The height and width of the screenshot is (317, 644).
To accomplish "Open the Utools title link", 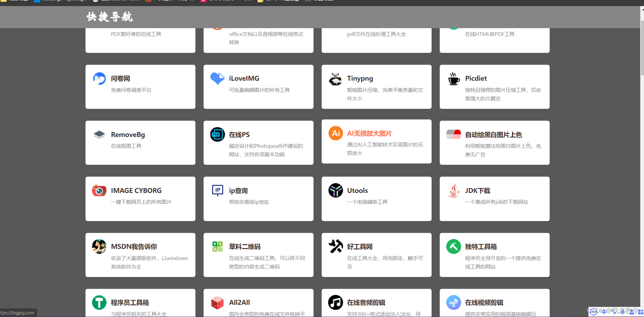I will tap(357, 191).
